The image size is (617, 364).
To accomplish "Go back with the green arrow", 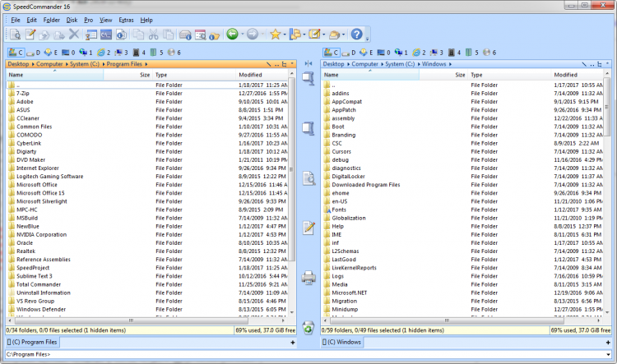I will (232, 35).
